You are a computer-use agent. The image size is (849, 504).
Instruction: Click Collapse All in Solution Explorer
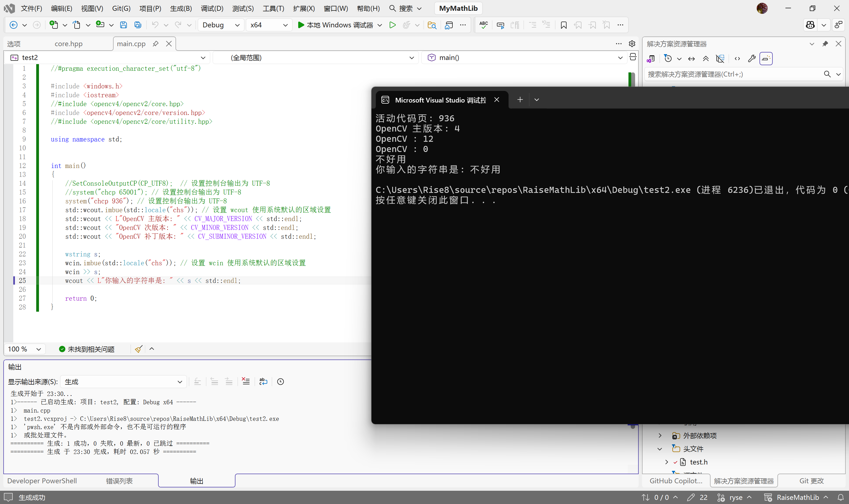coord(706,58)
